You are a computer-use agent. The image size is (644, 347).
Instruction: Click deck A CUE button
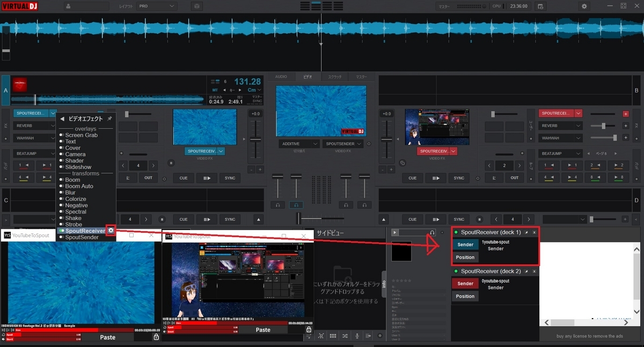(x=184, y=178)
